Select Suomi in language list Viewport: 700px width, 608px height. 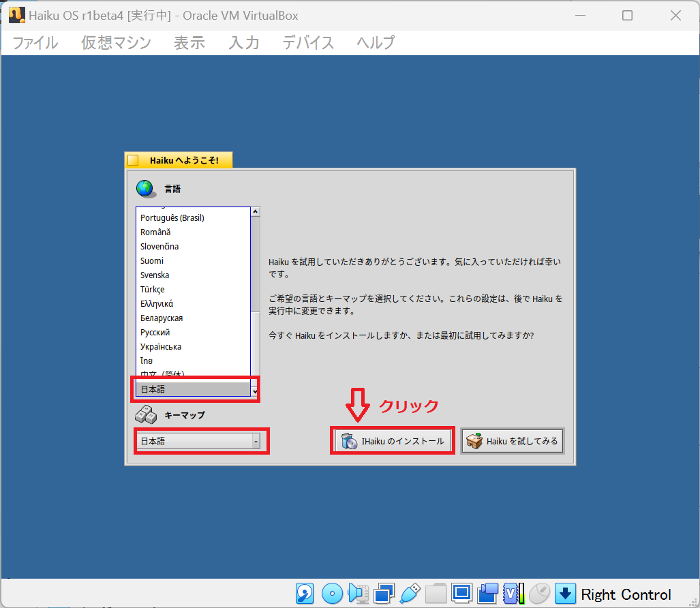point(193,260)
